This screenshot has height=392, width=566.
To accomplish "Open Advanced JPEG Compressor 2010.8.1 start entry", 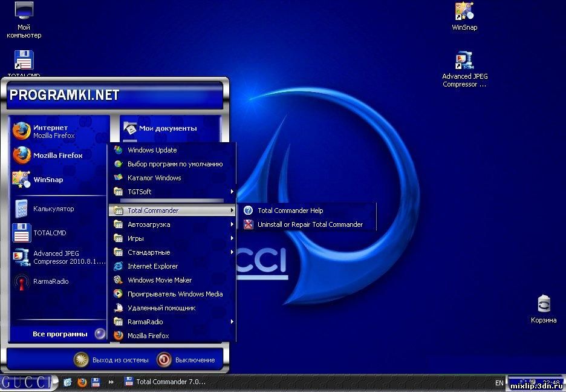I will pos(59,257).
